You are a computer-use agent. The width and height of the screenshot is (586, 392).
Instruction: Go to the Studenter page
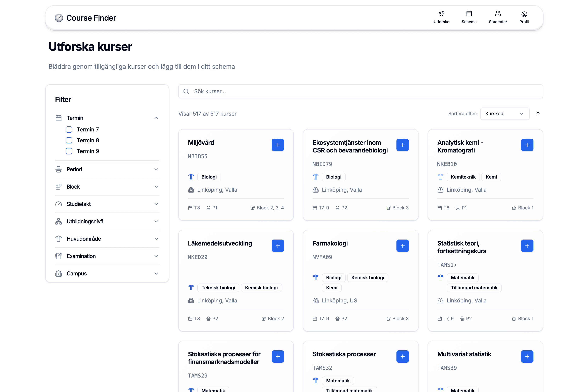tap(498, 17)
